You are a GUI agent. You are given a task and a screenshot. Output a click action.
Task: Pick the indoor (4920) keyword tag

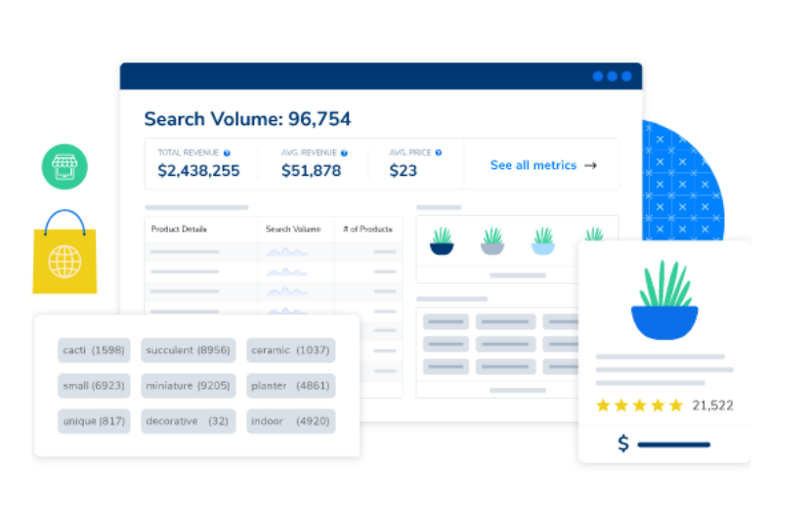(290, 421)
